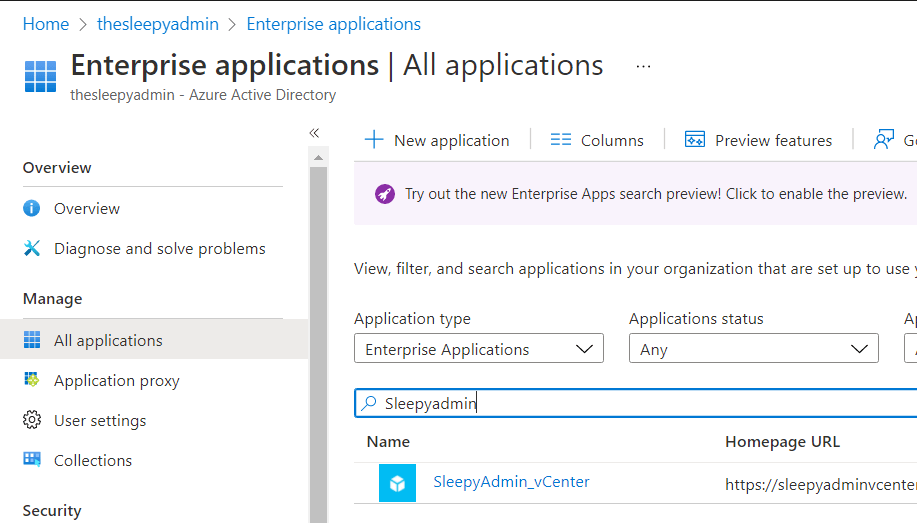
Task: Click into the Sleepyadmin search field
Action: pyautogui.click(x=640, y=403)
